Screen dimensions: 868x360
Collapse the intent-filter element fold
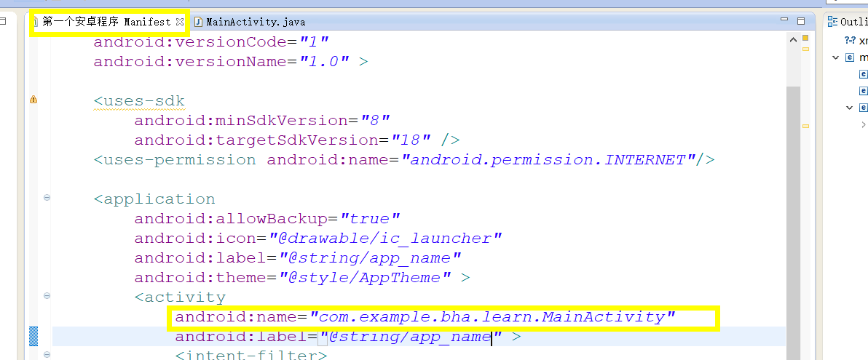tap(47, 355)
